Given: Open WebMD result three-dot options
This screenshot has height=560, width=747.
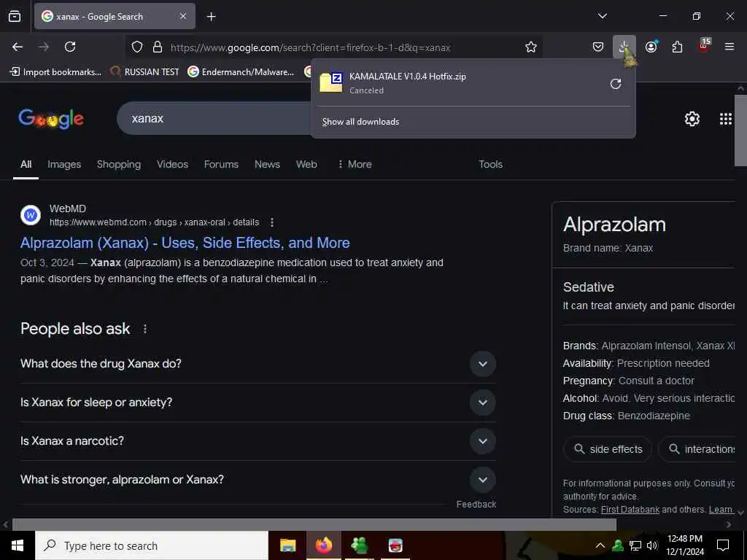Looking at the screenshot, I should [x=272, y=222].
